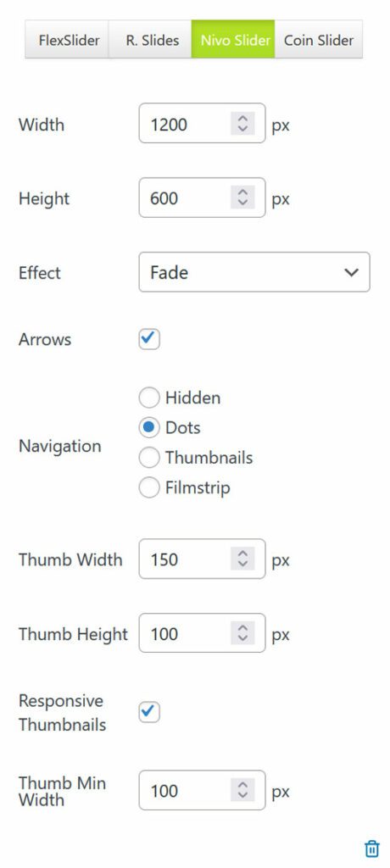
Task: Click the Thumb Height spinner arrows
Action: pos(242,632)
